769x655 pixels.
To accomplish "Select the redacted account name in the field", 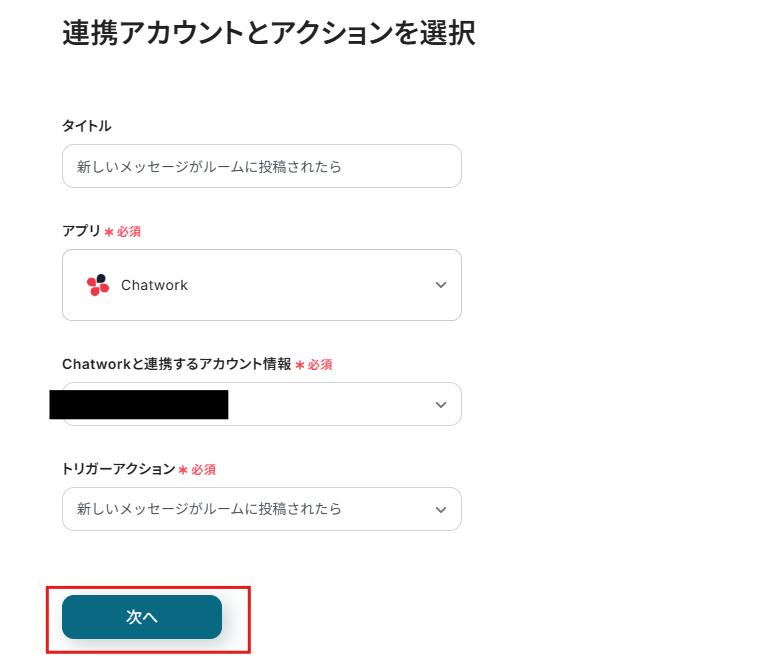I will click(x=139, y=404).
